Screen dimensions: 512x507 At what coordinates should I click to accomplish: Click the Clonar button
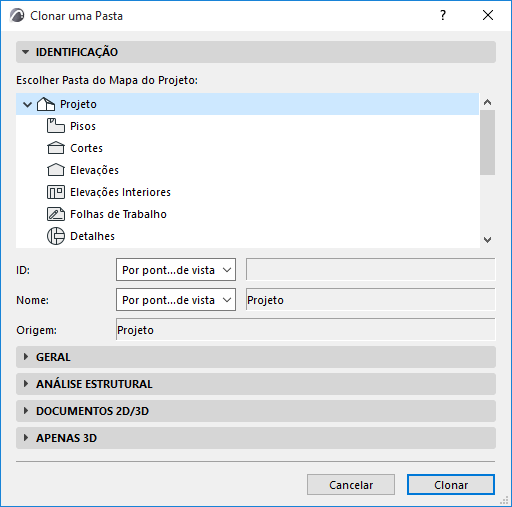pos(451,485)
